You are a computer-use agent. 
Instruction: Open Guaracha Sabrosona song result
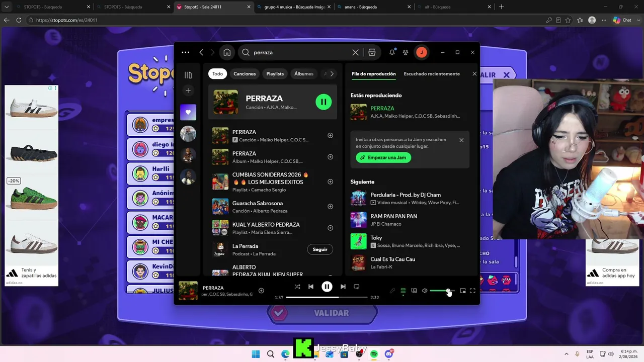pyautogui.click(x=273, y=207)
